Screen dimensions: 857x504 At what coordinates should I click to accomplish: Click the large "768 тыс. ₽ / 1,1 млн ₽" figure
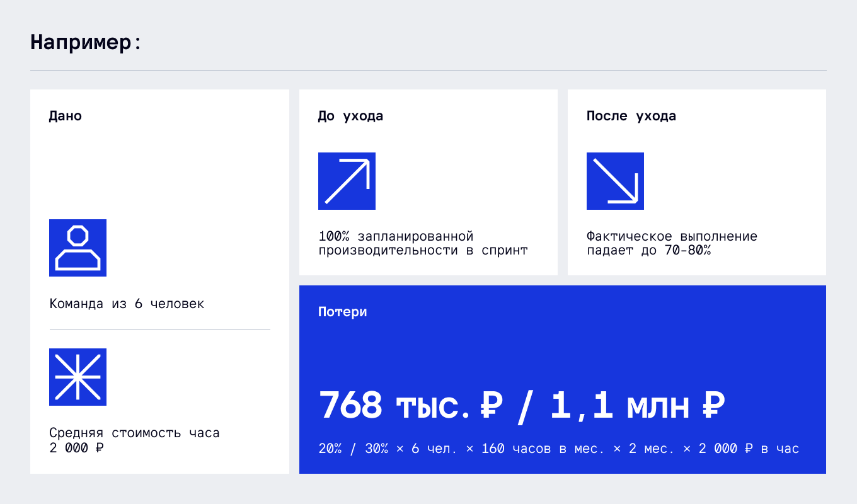(x=522, y=405)
